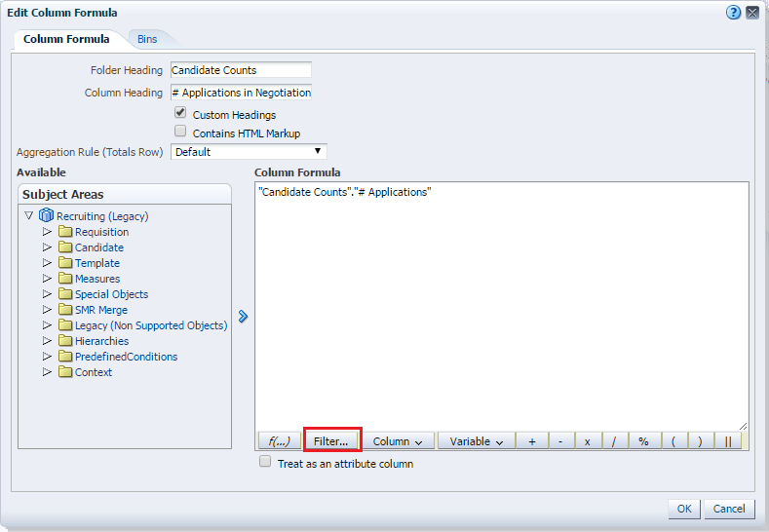Expand the Measures folder

click(x=47, y=279)
